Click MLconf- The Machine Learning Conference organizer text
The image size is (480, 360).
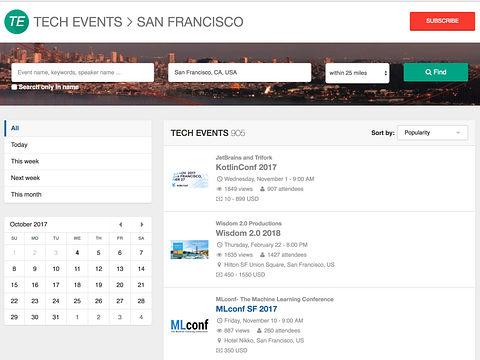pyautogui.click(x=275, y=299)
